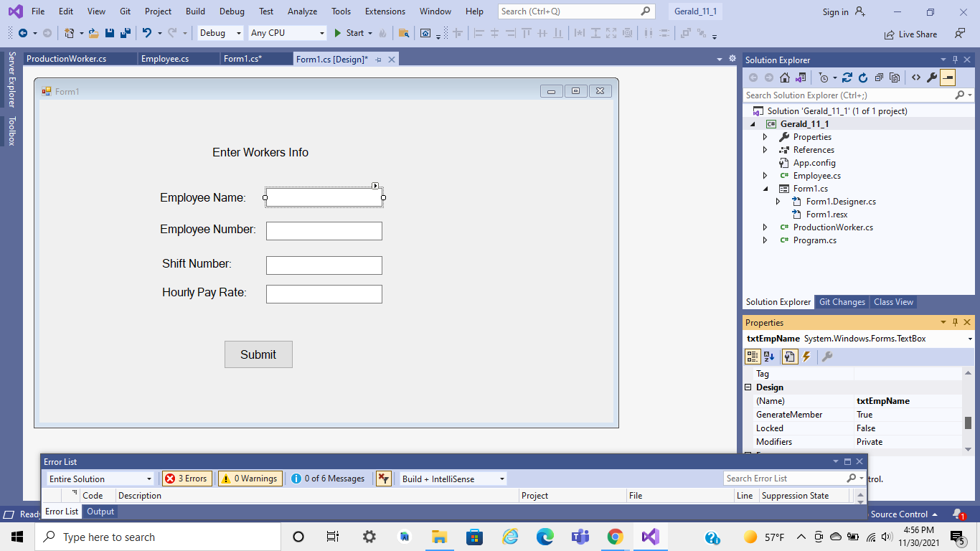
Task: Collapse the Design category in Properties
Action: click(748, 387)
